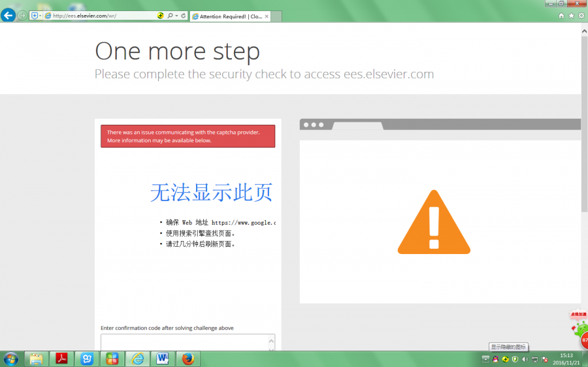The height and width of the screenshot is (367, 588).
Task: Close the 'Attention Required!' tab
Action: (267, 16)
